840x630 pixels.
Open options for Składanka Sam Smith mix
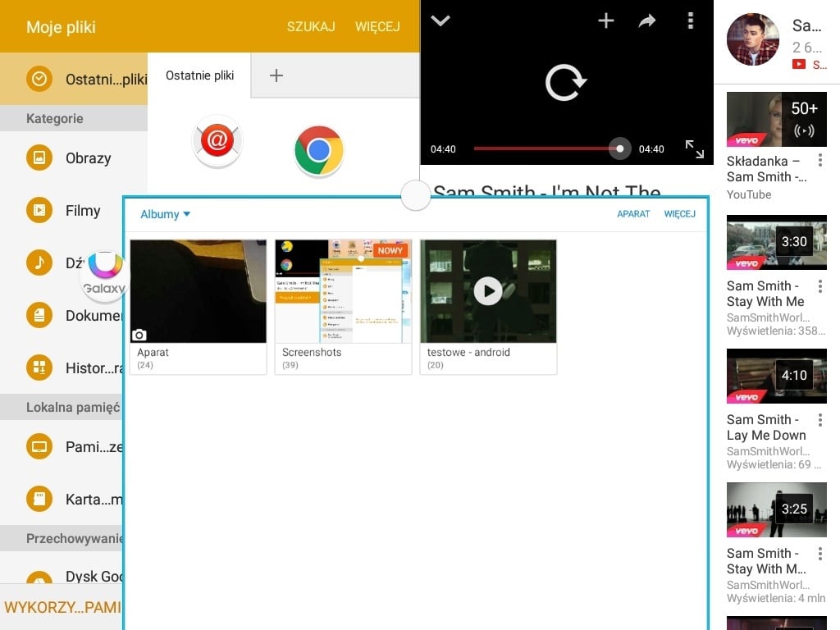[820, 160]
